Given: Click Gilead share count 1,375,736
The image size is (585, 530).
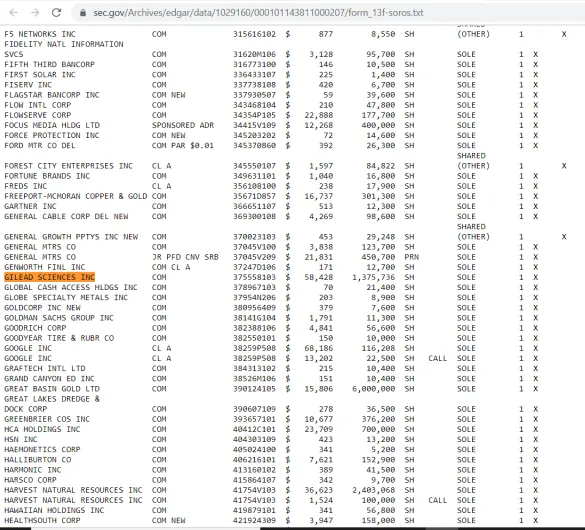Looking at the screenshot, I should click(x=373, y=277).
